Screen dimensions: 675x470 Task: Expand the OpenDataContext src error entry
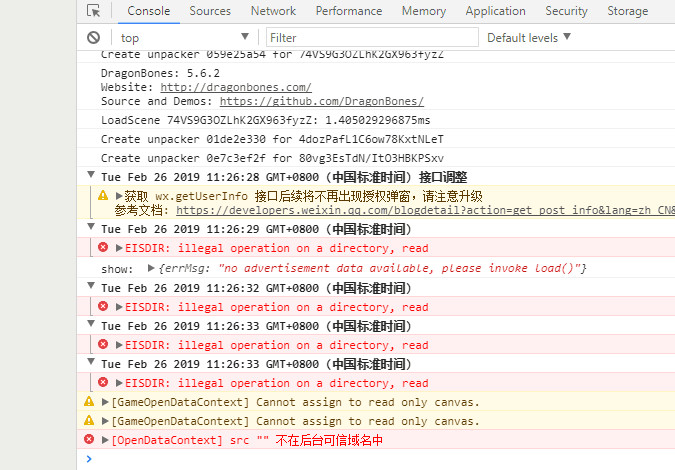(106, 440)
